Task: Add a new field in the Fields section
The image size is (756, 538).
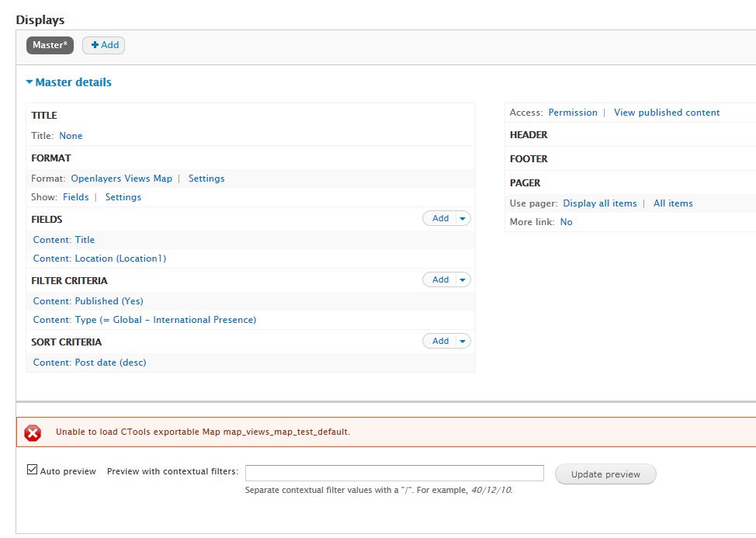Action: [440, 218]
